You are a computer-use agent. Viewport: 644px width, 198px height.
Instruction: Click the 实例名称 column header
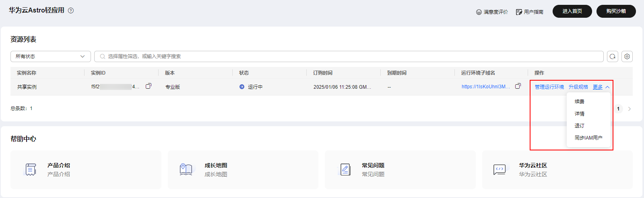click(x=27, y=73)
